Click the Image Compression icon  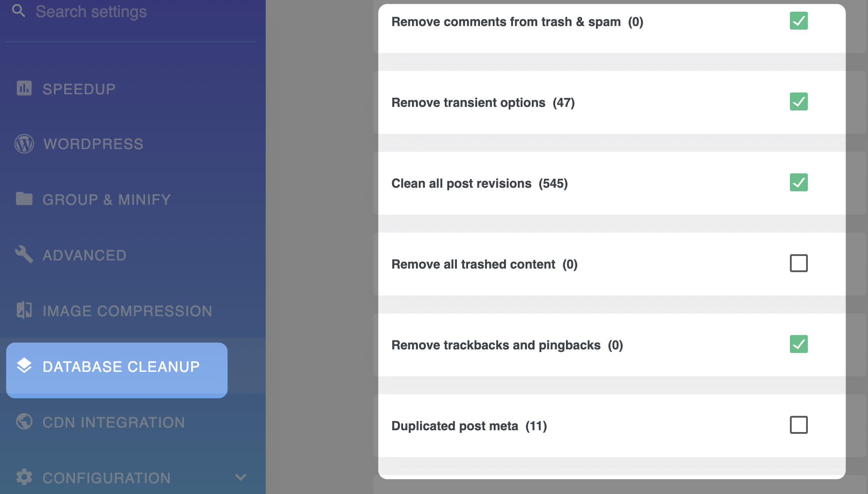(24, 310)
